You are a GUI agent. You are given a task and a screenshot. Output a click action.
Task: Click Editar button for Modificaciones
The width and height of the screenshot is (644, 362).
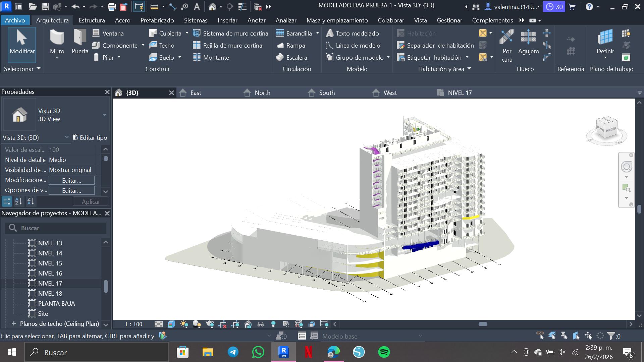coord(71,180)
